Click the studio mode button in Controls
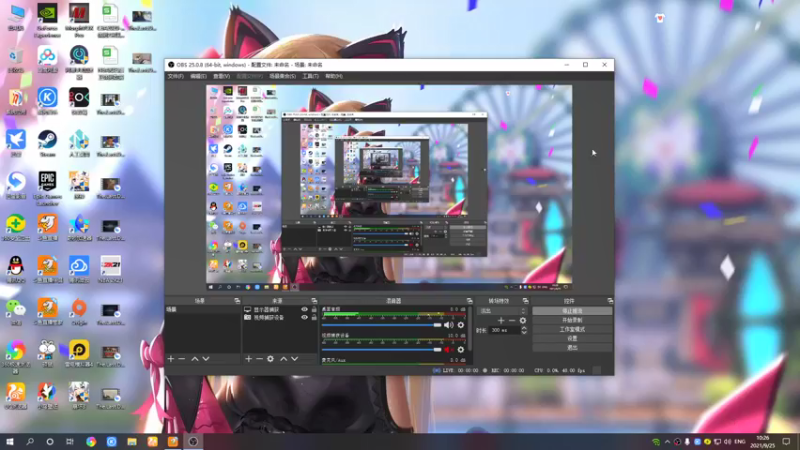 click(572, 329)
